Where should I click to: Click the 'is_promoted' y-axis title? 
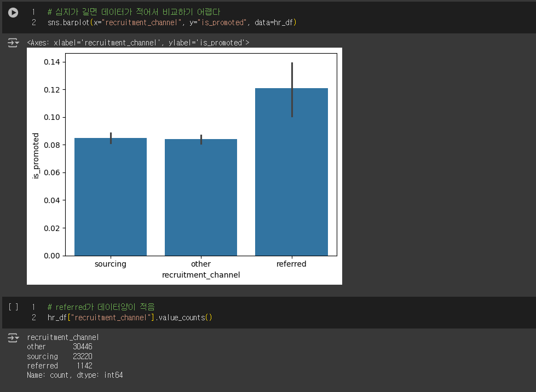pos(36,156)
